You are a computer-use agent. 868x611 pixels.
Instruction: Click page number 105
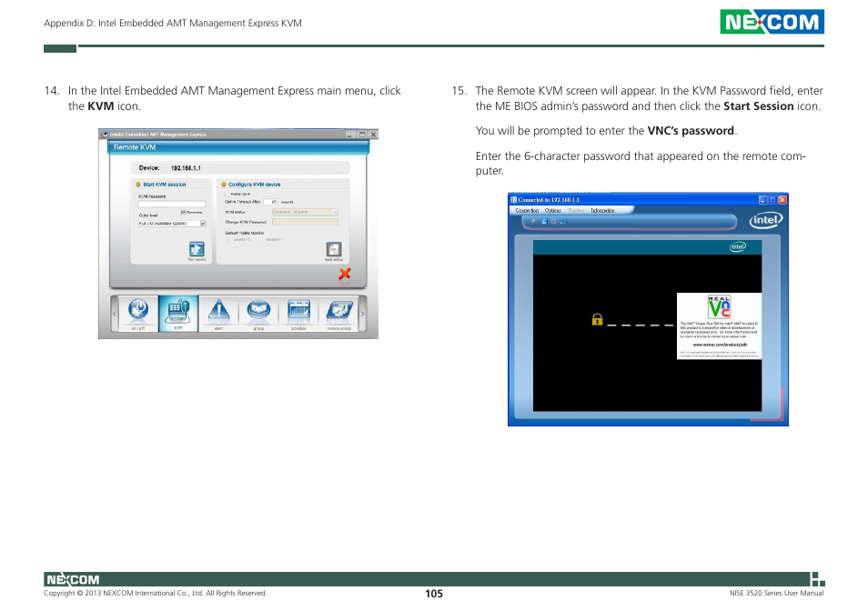click(434, 594)
